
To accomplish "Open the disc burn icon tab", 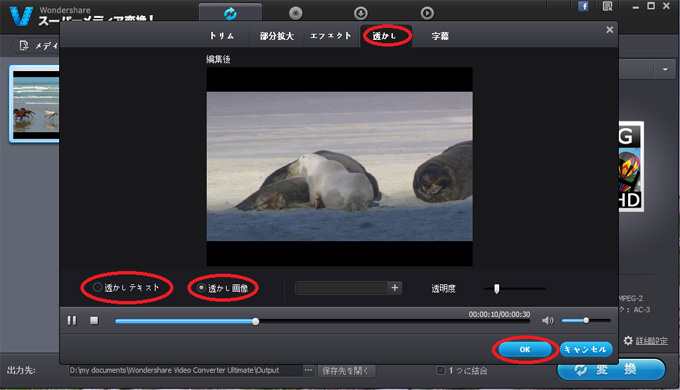I will [x=296, y=13].
